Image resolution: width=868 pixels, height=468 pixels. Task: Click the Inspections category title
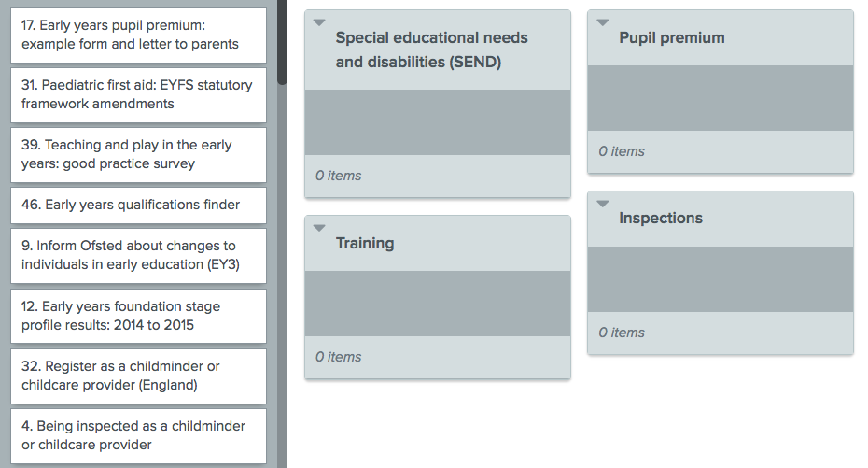click(x=661, y=219)
